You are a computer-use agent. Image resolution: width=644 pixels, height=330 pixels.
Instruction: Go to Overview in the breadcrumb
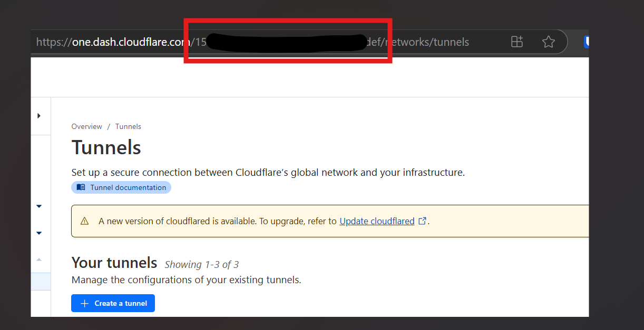coord(87,126)
